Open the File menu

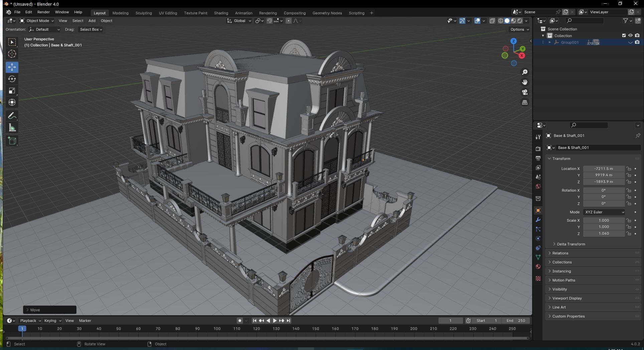click(17, 12)
